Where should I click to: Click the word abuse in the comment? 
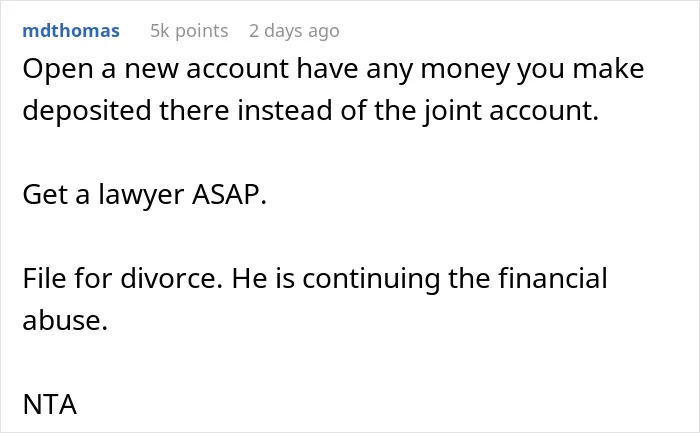[65, 320]
